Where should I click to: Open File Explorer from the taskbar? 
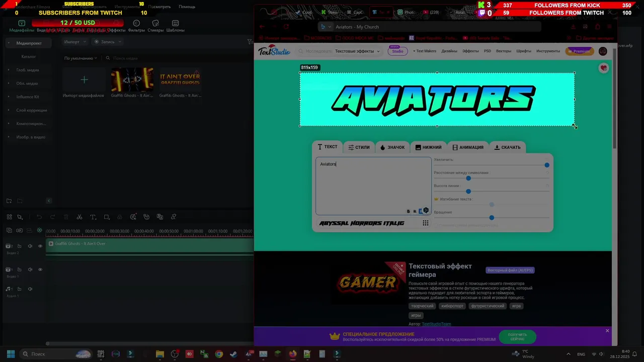click(160, 354)
